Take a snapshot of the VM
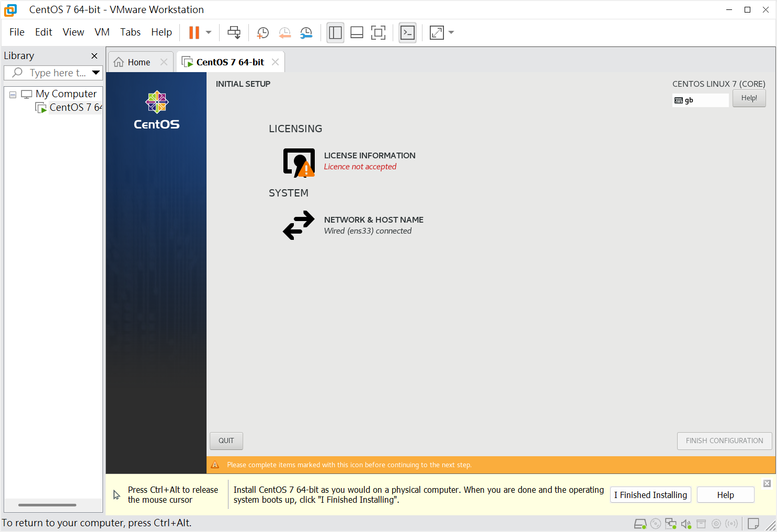This screenshot has width=777, height=532. click(262, 32)
